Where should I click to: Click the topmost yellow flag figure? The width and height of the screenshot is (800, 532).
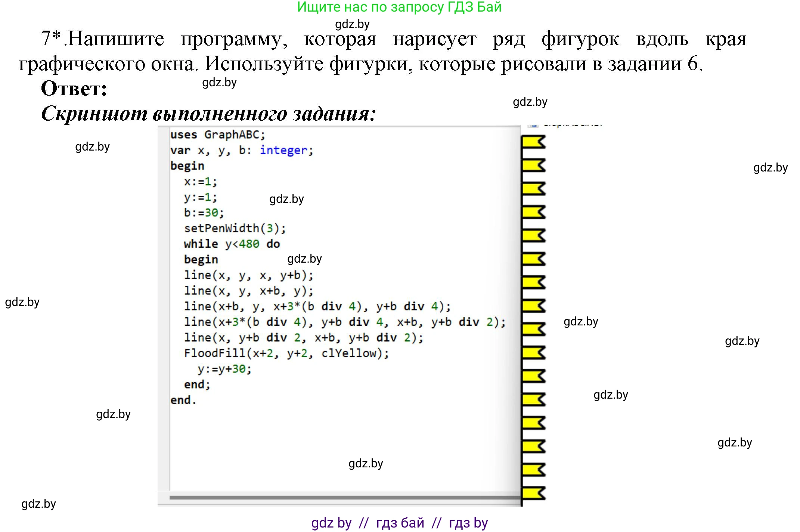pyautogui.click(x=532, y=142)
